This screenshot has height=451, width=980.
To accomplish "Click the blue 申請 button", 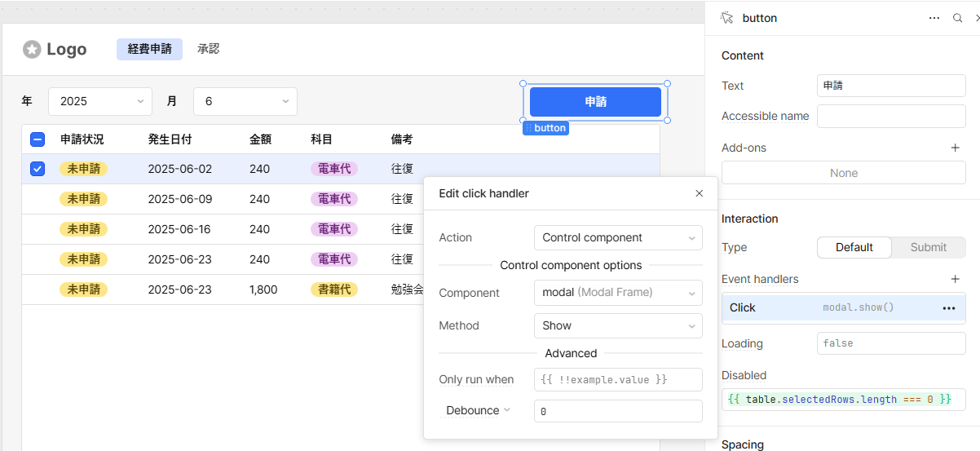I will pyautogui.click(x=595, y=102).
